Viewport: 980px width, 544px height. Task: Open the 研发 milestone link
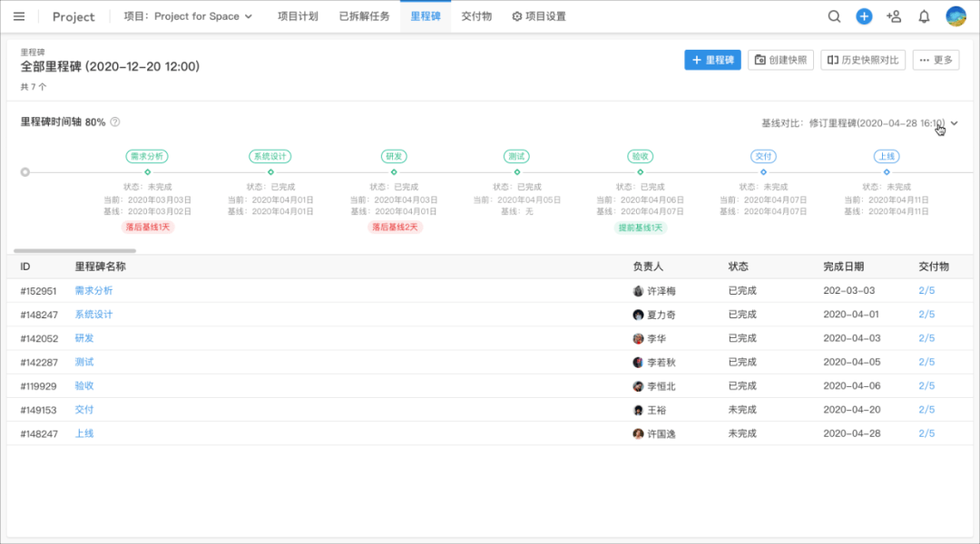(83, 337)
